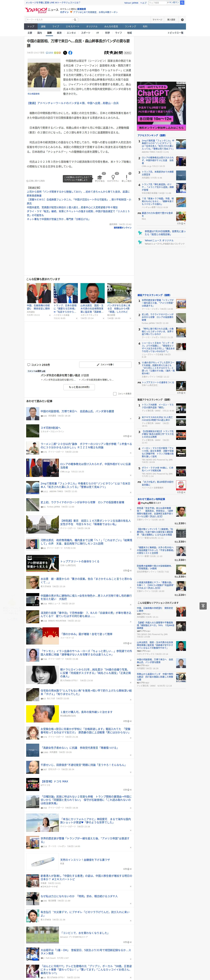210x980 pixels.
Task: Click the マイページ link
Action: [157, 20]
